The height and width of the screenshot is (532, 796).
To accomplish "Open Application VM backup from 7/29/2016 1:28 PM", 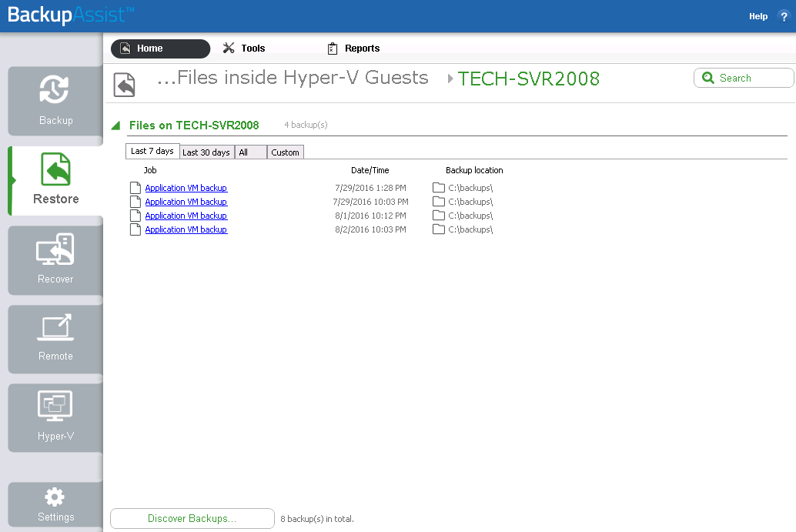I will tap(186, 188).
